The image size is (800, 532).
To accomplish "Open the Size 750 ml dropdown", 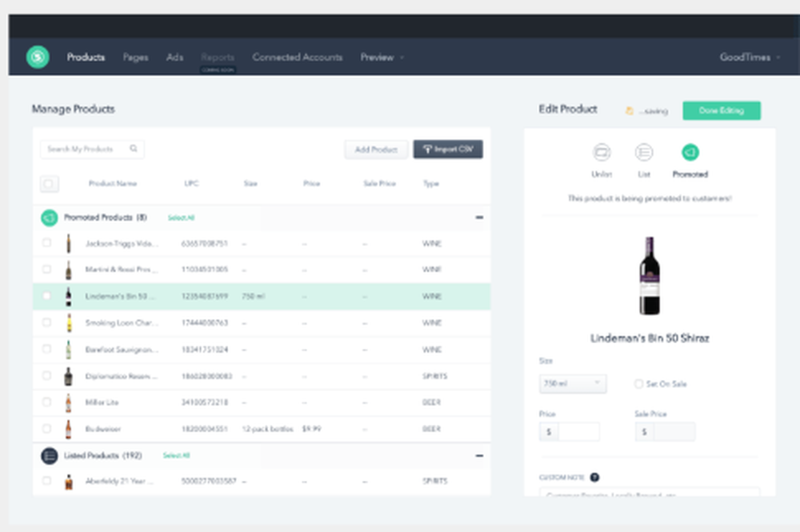I will click(x=573, y=383).
